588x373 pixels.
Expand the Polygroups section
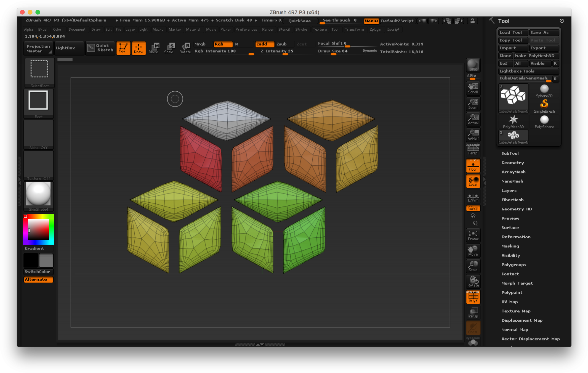[x=513, y=264]
